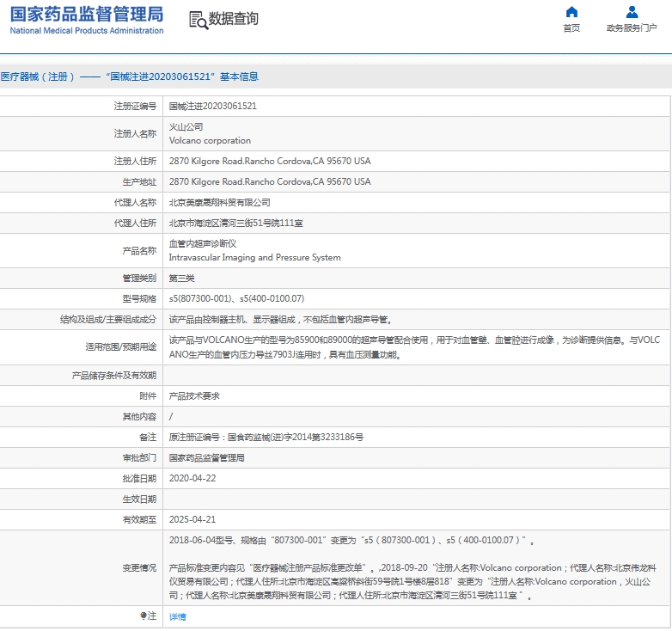Select intended use text mentioning VOLCANO 85900
672x631 pixels.
414,347
